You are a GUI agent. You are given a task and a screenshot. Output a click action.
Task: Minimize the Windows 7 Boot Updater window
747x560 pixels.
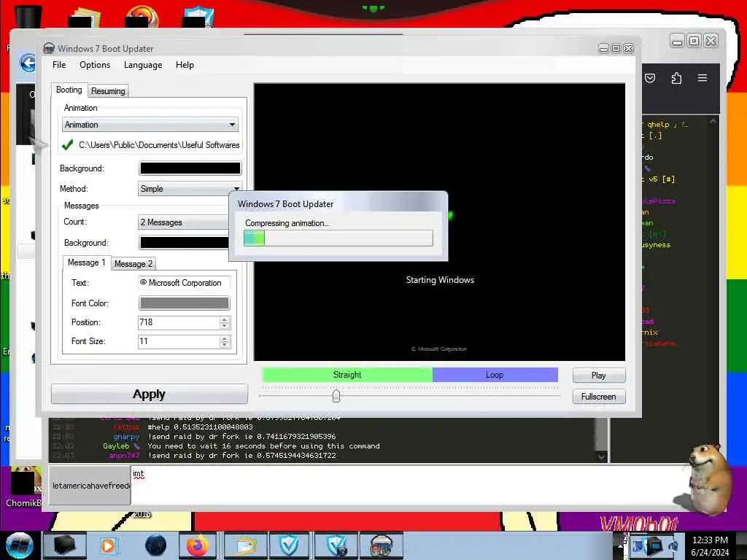coord(603,49)
